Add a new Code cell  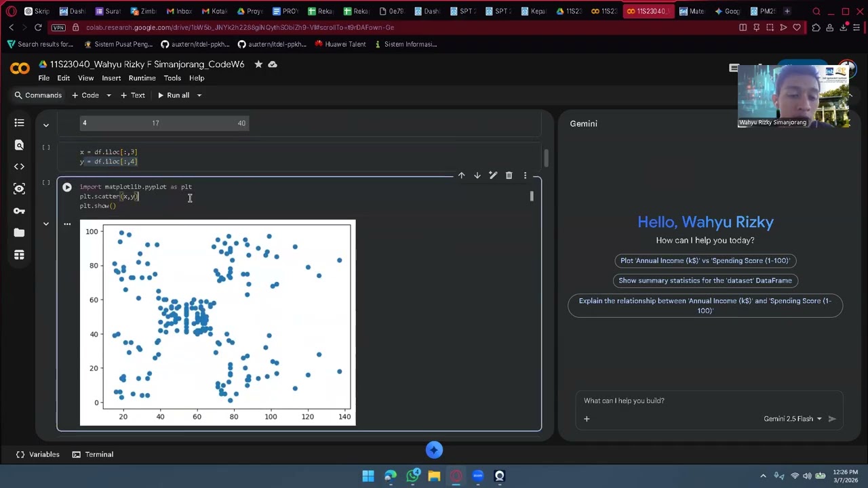click(85, 96)
